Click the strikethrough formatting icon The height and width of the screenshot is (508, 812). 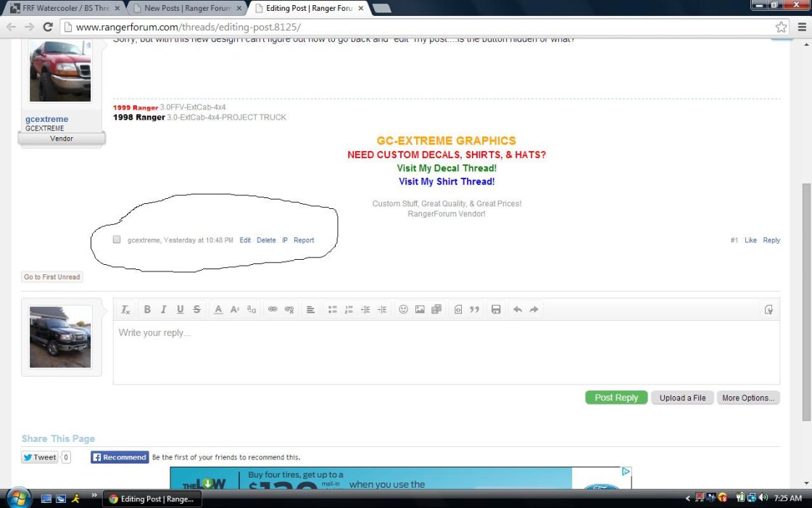[196, 309]
